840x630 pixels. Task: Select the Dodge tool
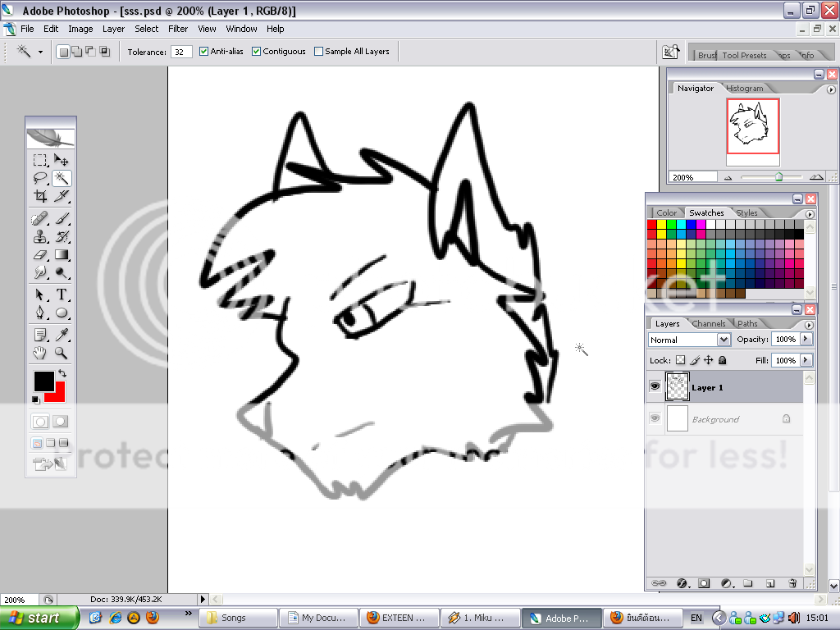coord(61,272)
